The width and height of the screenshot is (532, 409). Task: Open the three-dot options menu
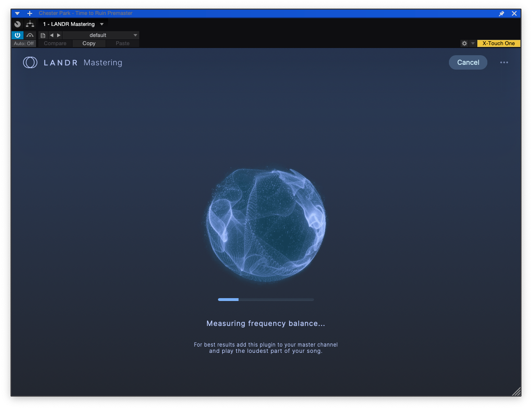pyautogui.click(x=504, y=62)
